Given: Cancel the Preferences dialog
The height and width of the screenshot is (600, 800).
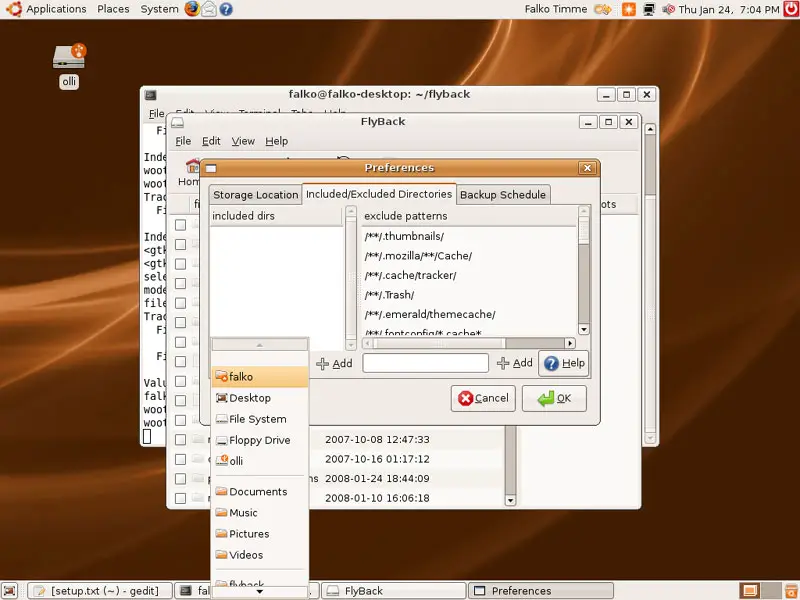Looking at the screenshot, I should tap(483, 398).
